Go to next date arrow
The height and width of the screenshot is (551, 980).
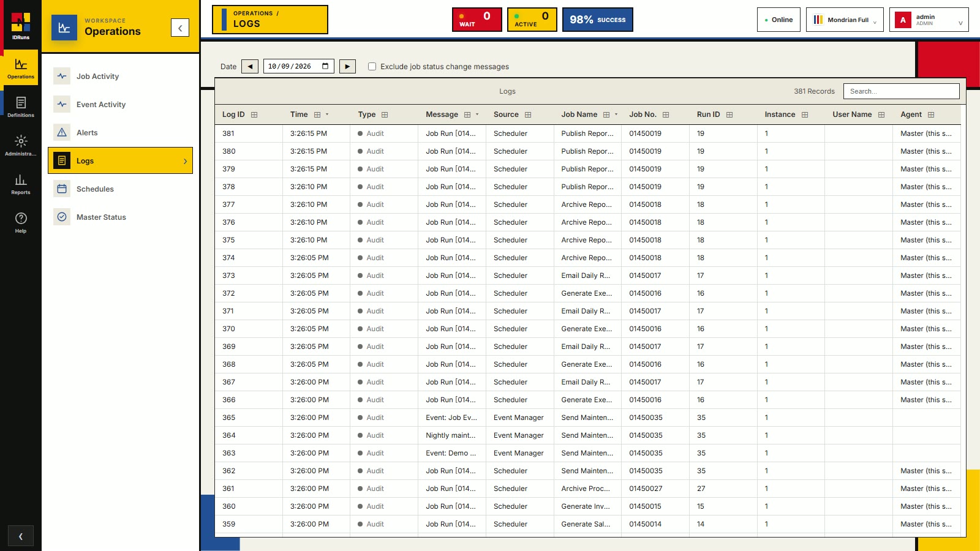[x=347, y=66]
